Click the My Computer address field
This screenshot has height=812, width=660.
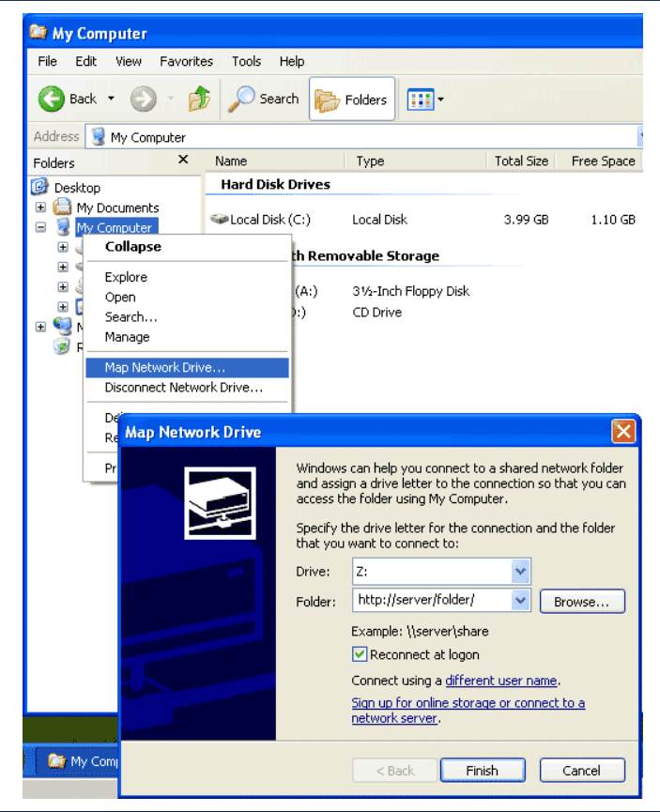pos(361,137)
